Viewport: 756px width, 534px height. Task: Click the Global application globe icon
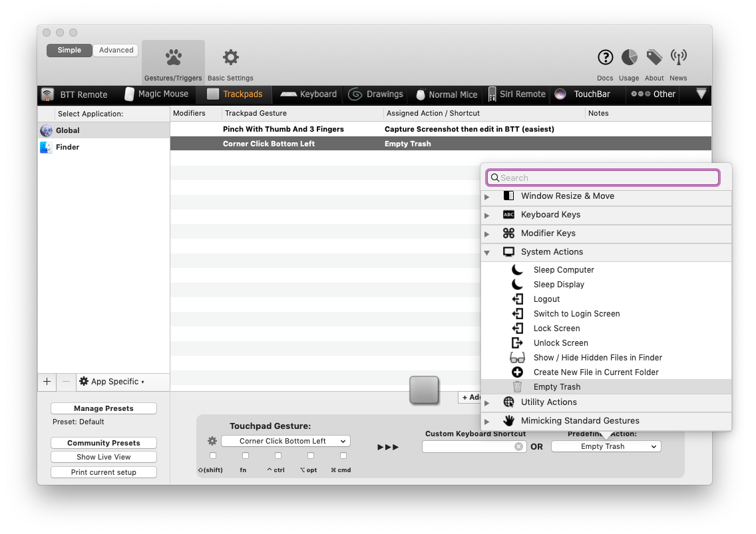[47, 130]
